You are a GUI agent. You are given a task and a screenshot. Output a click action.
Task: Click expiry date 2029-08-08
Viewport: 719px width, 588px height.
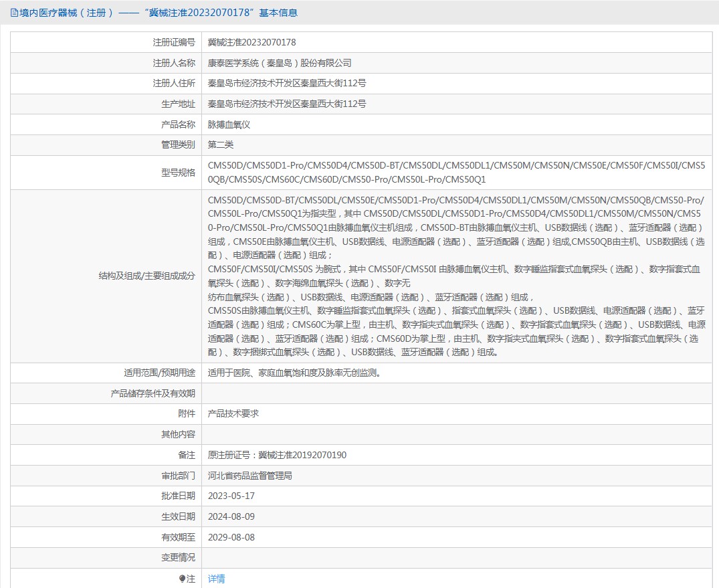pyautogui.click(x=231, y=537)
